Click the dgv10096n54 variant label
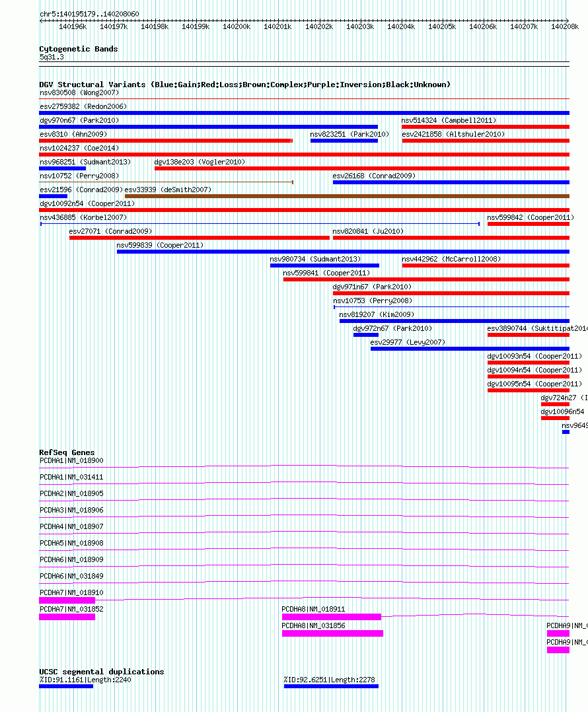 pos(563,412)
